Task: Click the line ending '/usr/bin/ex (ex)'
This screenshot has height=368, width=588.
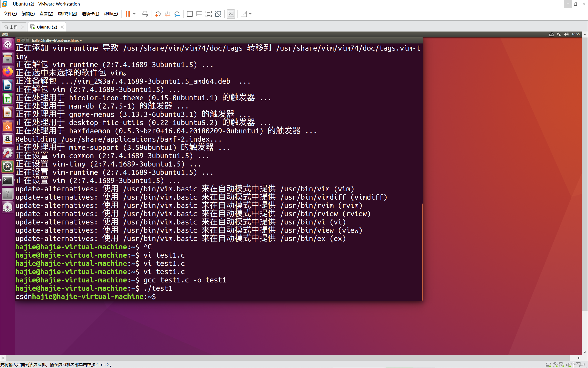Action: pos(181,239)
